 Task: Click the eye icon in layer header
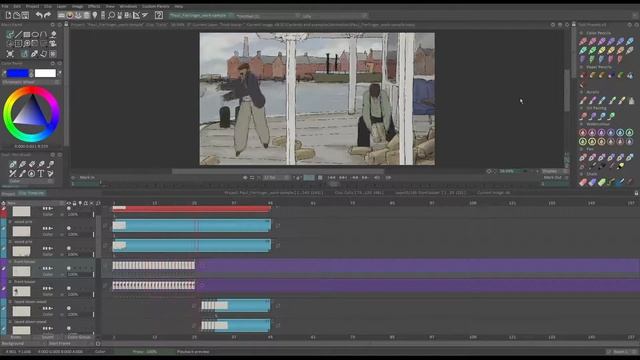(69, 203)
